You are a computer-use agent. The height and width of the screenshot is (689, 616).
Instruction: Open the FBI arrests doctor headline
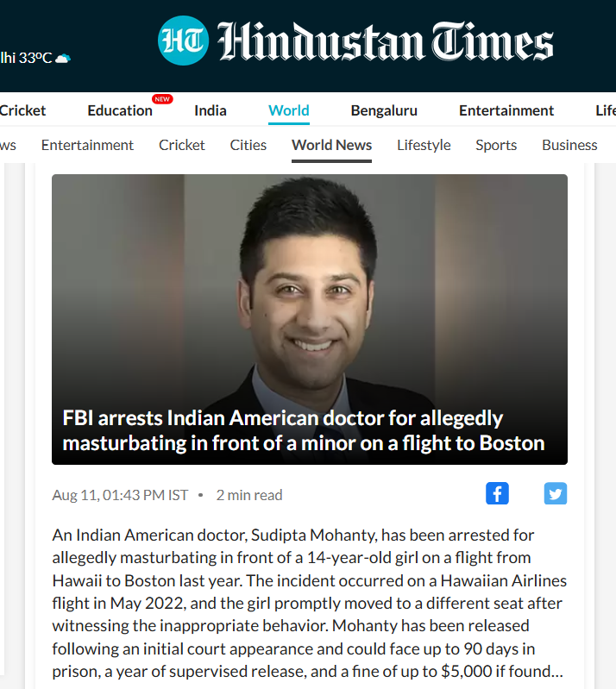(x=304, y=430)
